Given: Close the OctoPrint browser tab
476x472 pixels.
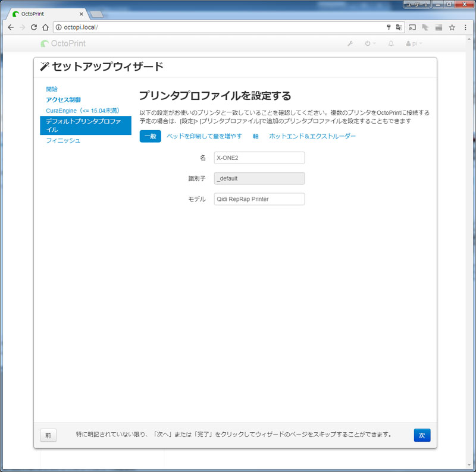Looking at the screenshot, I should pos(82,14).
